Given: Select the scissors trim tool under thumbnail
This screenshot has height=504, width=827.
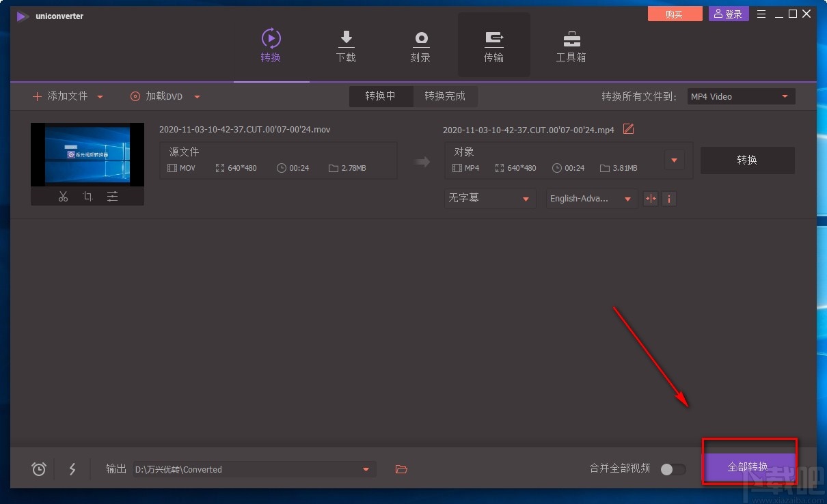Looking at the screenshot, I should (63, 196).
